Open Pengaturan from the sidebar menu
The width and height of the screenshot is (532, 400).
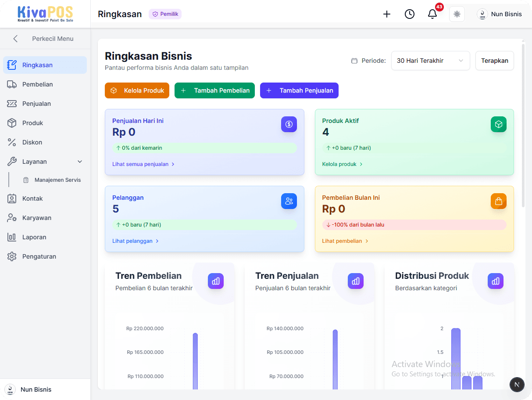[39, 256]
